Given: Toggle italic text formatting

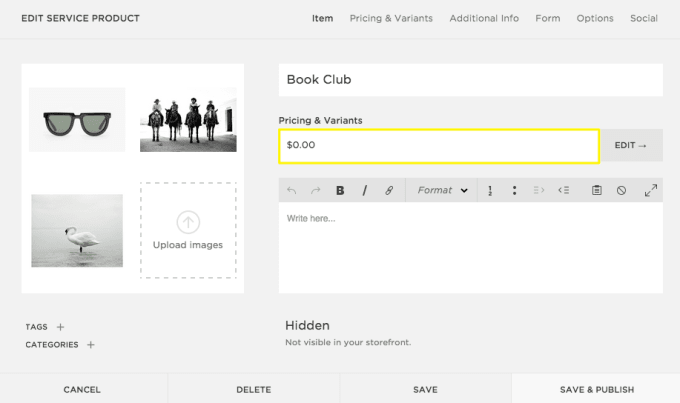Looking at the screenshot, I should click(x=364, y=190).
